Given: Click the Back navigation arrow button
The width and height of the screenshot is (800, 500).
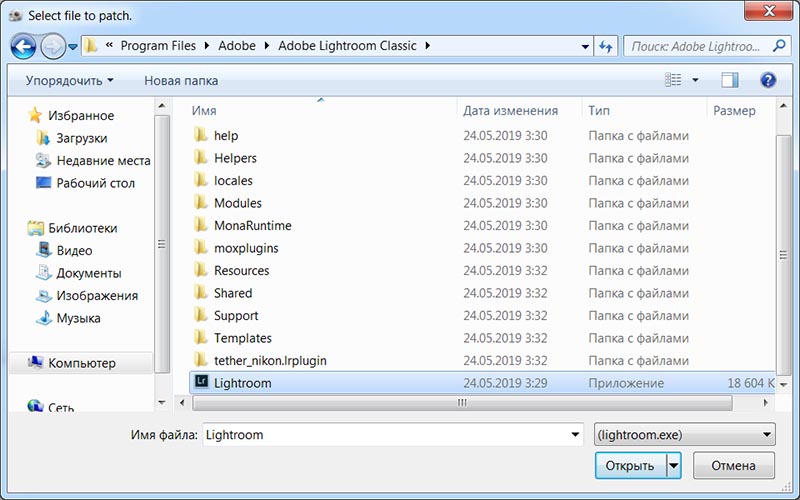Looking at the screenshot, I should pyautogui.click(x=23, y=47).
